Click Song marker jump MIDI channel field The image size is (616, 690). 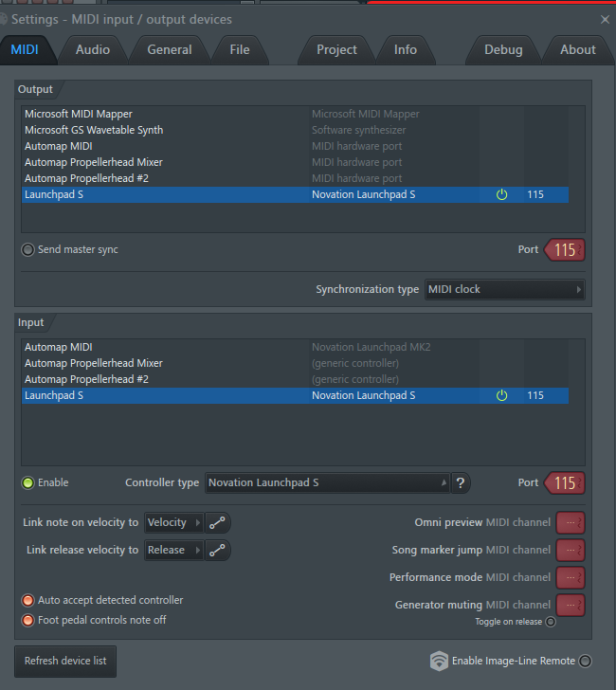pos(571,550)
